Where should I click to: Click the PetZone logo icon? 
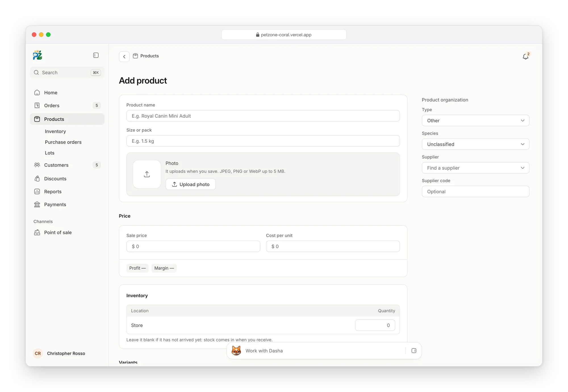[37, 55]
